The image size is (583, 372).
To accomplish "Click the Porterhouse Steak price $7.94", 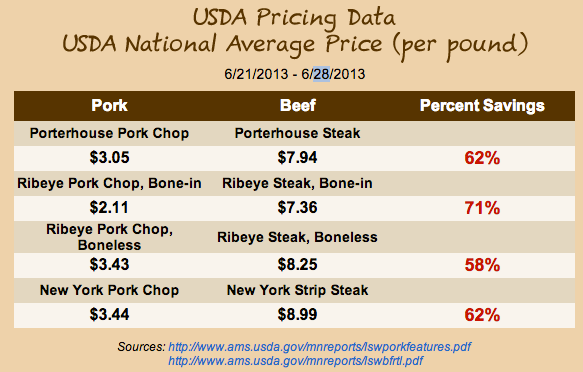I will pos(297,158).
